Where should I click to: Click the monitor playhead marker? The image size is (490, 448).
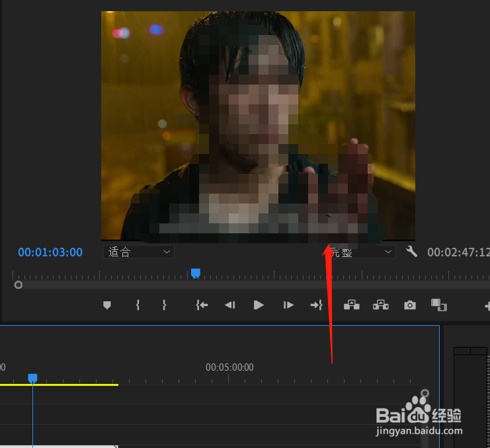point(196,273)
